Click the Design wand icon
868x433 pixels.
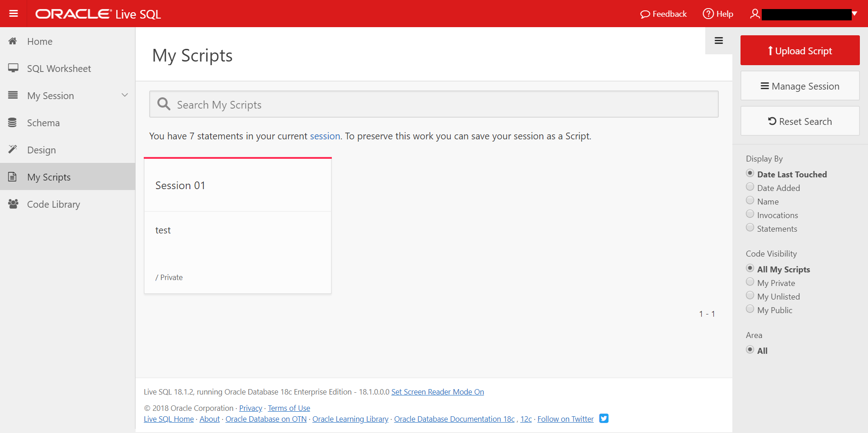[x=13, y=149]
